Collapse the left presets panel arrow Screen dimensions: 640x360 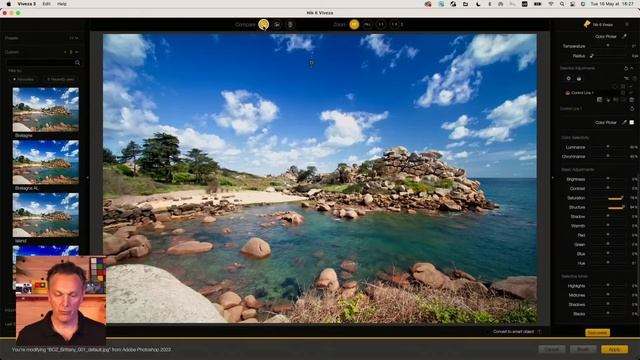(87, 178)
